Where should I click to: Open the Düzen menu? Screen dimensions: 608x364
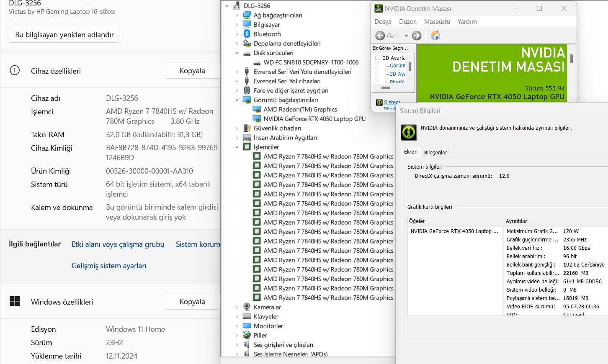(408, 22)
